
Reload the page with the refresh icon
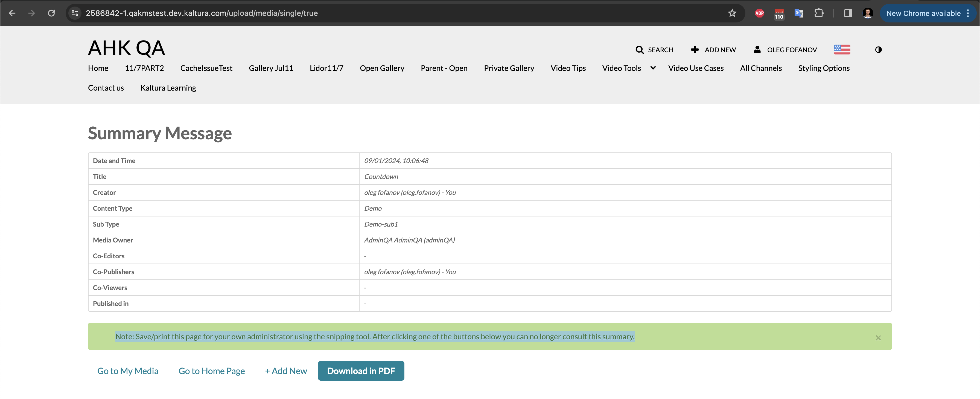click(x=51, y=13)
